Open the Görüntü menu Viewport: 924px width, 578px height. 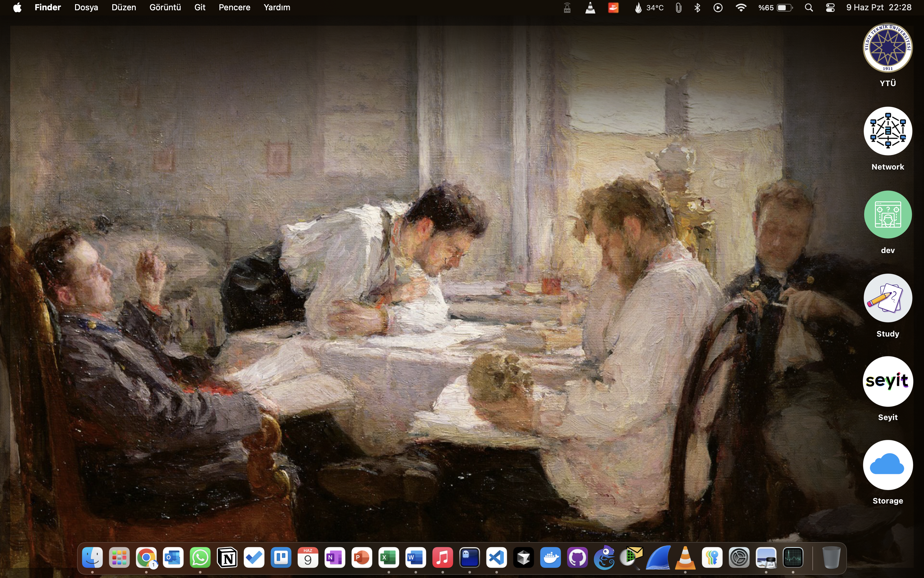(165, 7)
